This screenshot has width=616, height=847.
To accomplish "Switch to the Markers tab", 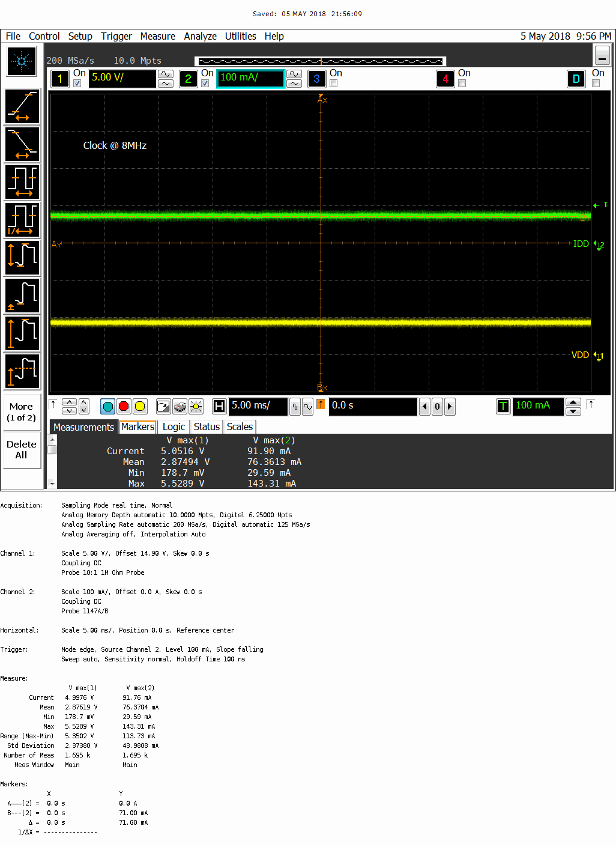I will [137, 427].
